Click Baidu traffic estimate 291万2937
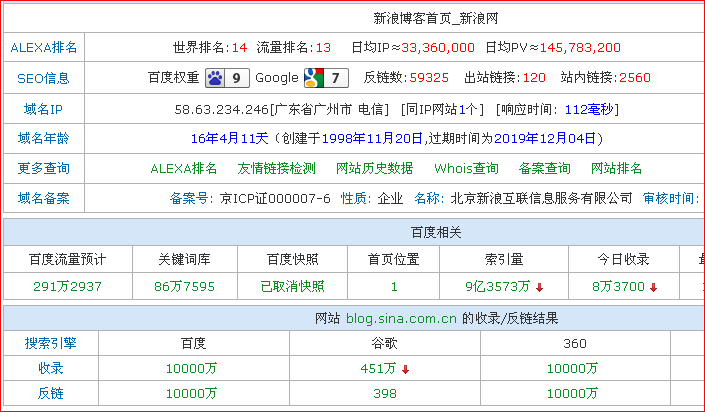 [67, 287]
